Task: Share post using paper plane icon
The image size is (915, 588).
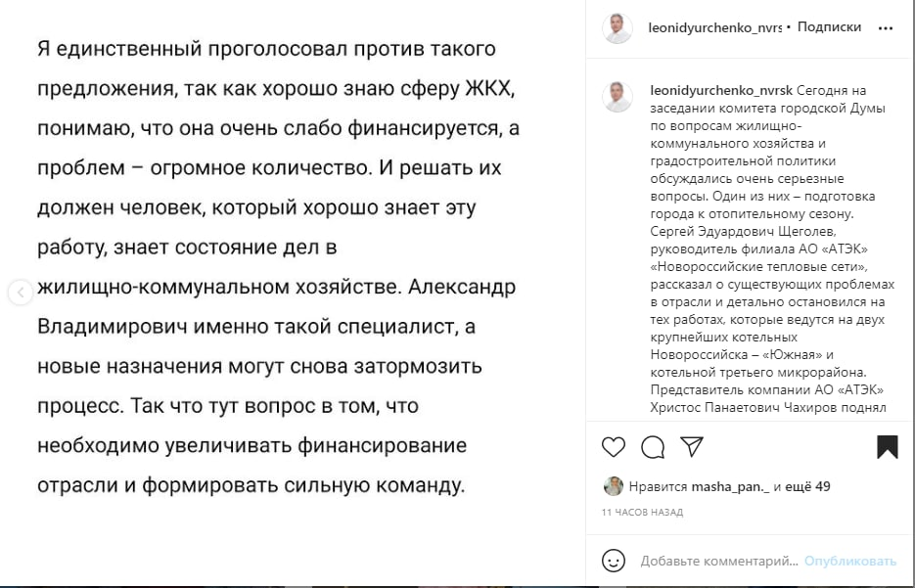Action: click(692, 447)
